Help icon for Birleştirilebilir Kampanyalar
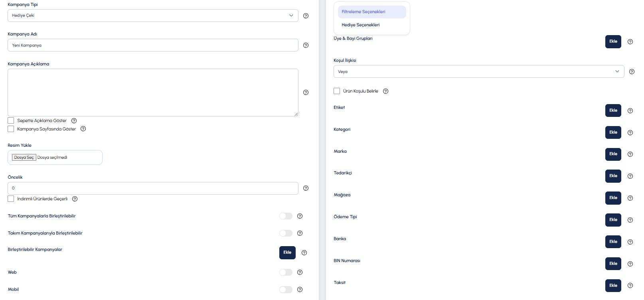The image size is (644, 300). coord(304,253)
